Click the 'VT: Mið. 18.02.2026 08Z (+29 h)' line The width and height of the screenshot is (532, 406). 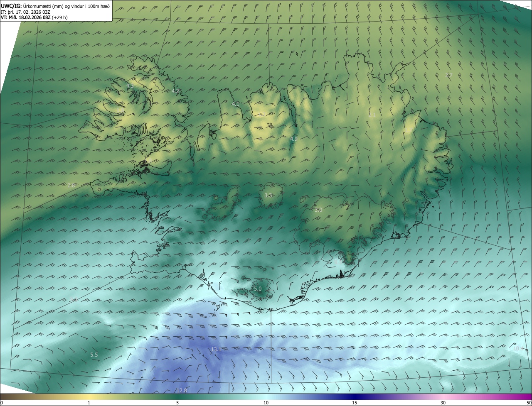click(34, 17)
